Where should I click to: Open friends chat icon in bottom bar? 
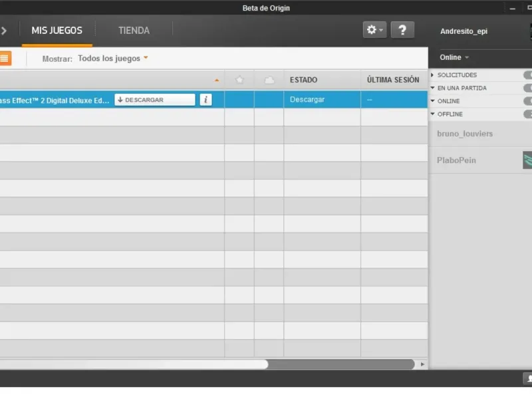point(528,378)
